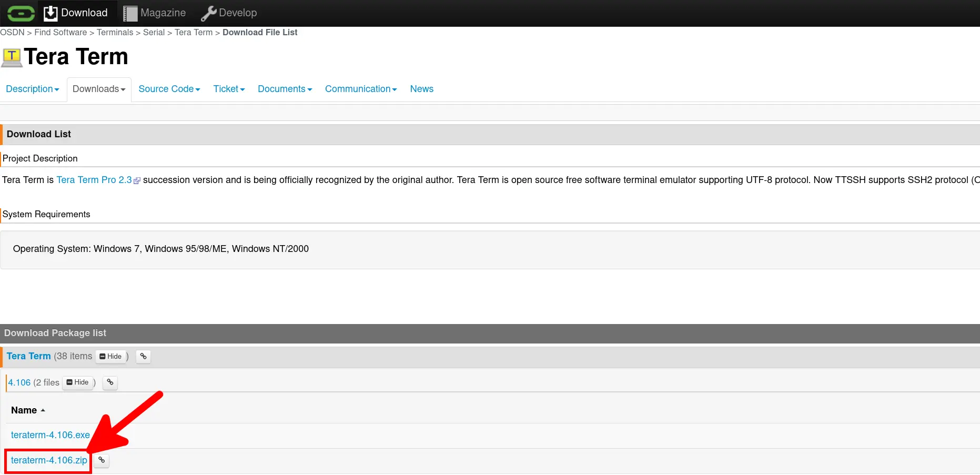Open the Tera Term Pro 2.3 link
This screenshot has width=980, height=475.
94,180
